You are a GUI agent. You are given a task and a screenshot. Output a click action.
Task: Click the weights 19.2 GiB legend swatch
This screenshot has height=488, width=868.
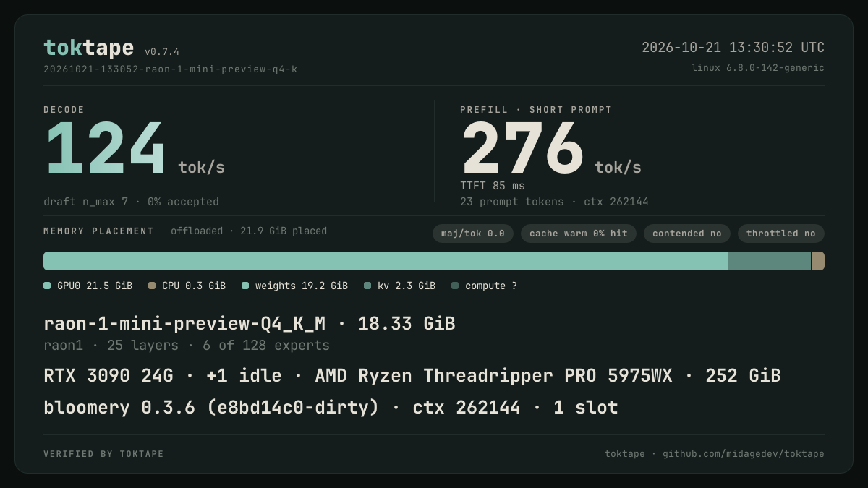pos(245,286)
